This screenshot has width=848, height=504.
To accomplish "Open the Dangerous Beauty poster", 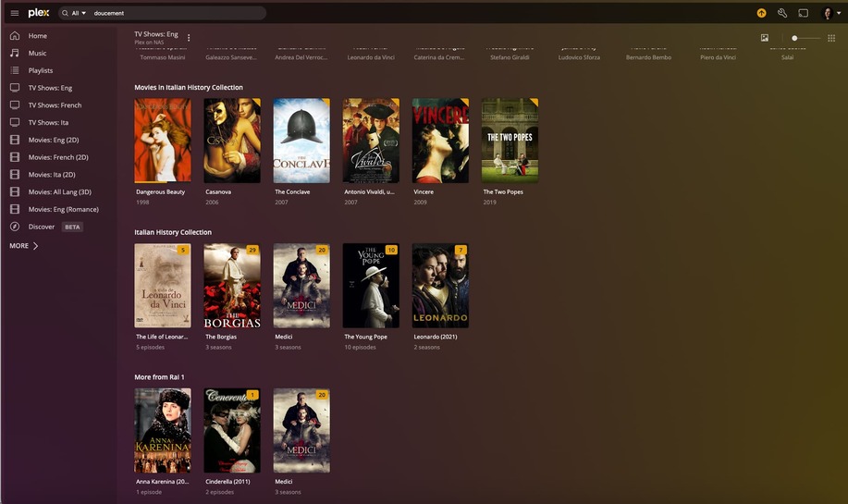I will (x=162, y=141).
